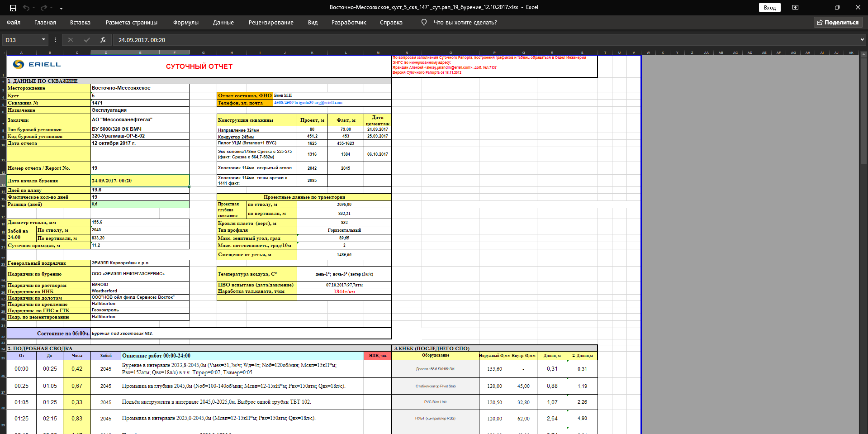
Task: Select 'Стабилизатор Pivot Stab' equipment cell
Action: [436, 386]
